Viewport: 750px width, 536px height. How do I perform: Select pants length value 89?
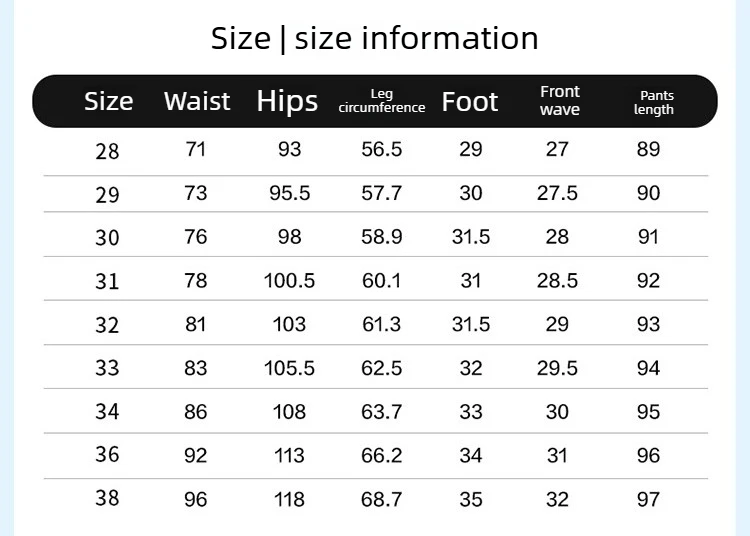tap(648, 149)
